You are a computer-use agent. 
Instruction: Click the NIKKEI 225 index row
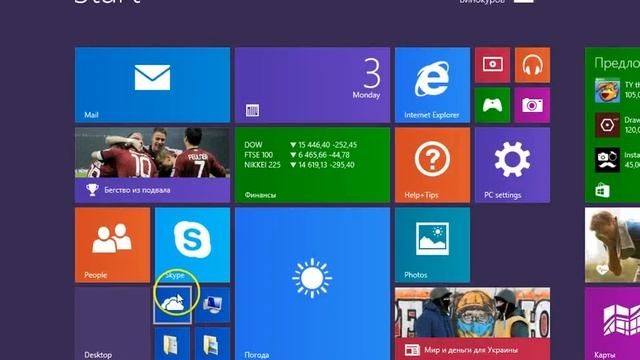(x=299, y=165)
